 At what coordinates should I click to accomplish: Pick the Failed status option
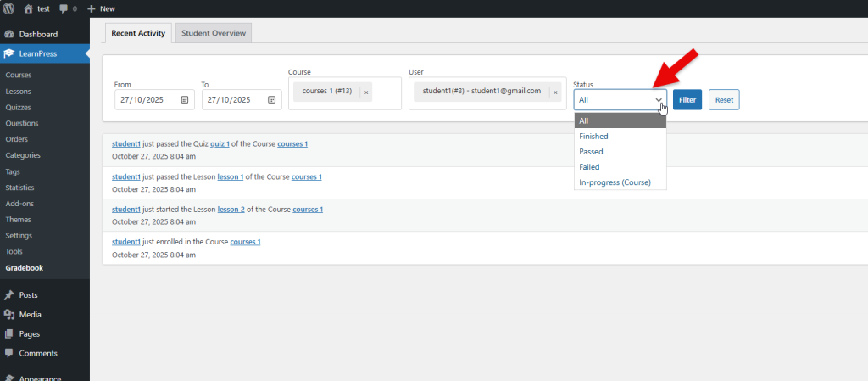point(589,167)
